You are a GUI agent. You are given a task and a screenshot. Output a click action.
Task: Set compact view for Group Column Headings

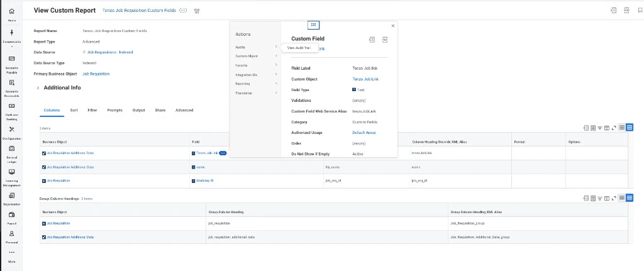tap(622, 198)
